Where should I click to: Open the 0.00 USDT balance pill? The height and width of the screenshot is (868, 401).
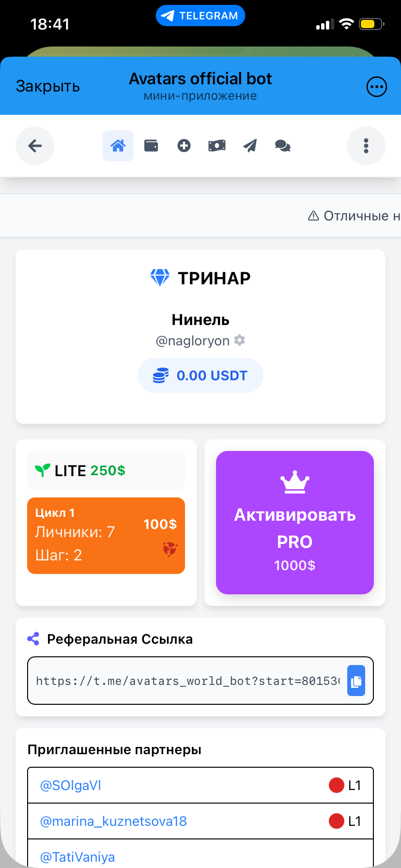coord(200,375)
